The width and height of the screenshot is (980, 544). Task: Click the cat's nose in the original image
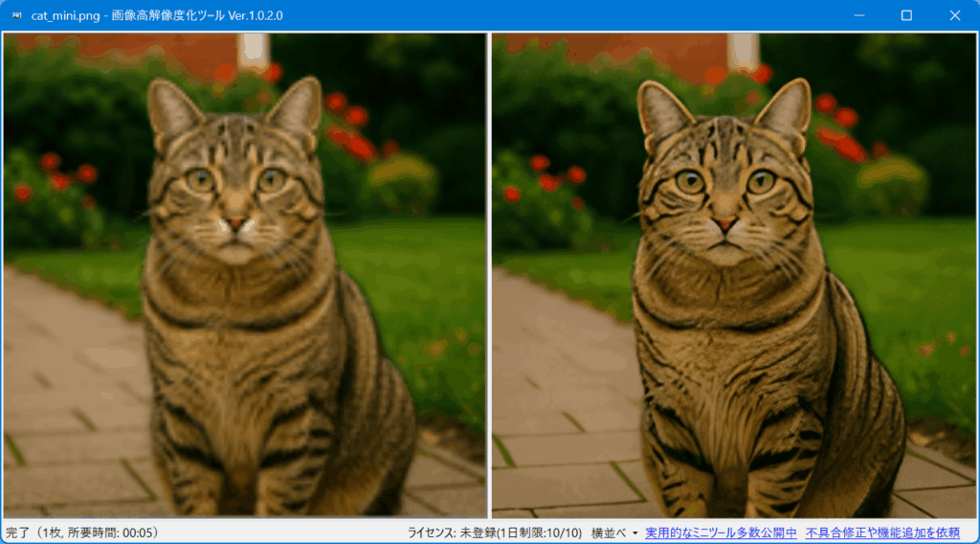236,226
